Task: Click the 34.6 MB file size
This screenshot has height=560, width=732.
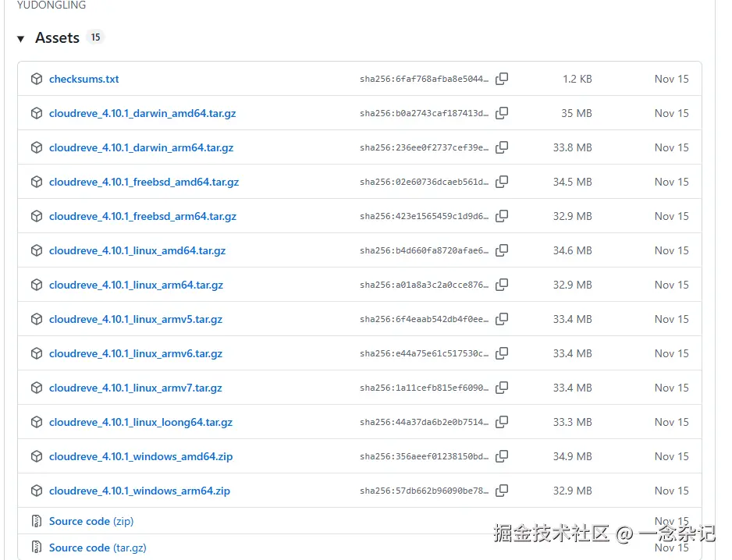Action: point(572,250)
